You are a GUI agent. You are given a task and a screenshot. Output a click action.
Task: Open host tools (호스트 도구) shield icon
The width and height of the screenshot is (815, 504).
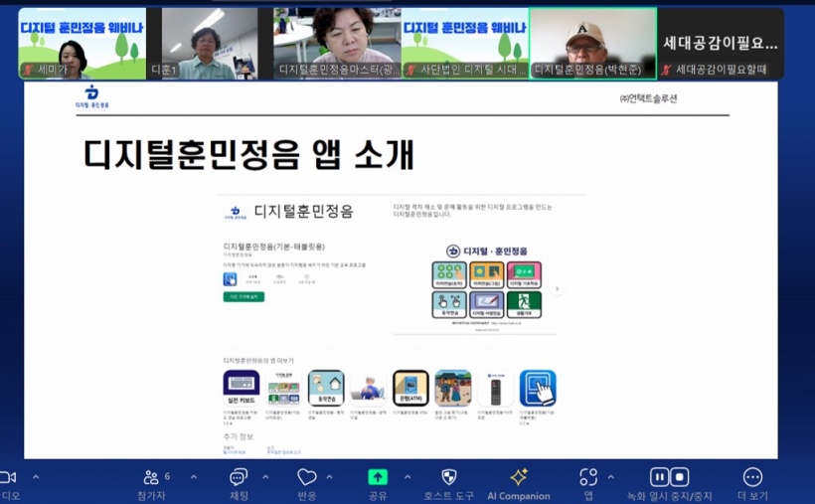click(x=449, y=476)
